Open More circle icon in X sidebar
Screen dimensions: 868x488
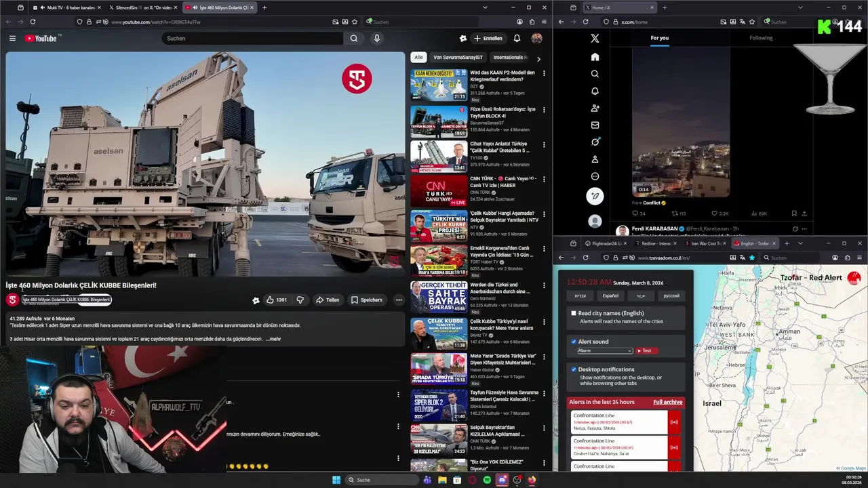[595, 176]
